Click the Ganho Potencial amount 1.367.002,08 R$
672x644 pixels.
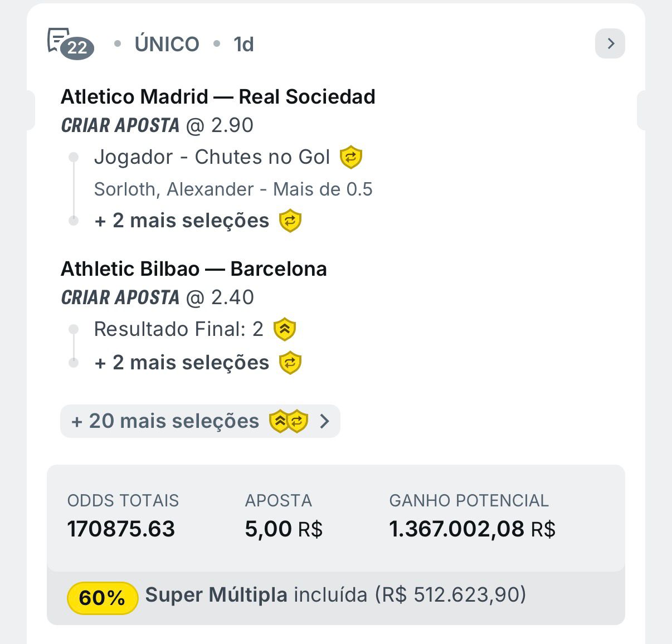click(x=472, y=529)
